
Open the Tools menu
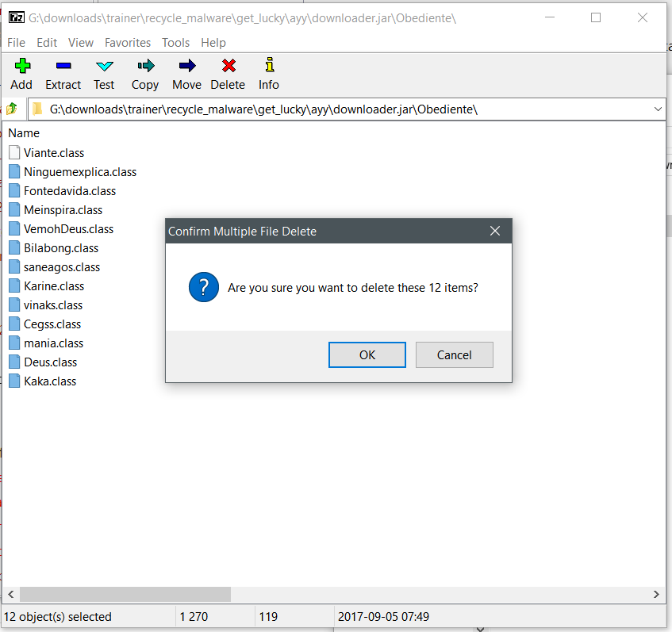pyautogui.click(x=175, y=43)
